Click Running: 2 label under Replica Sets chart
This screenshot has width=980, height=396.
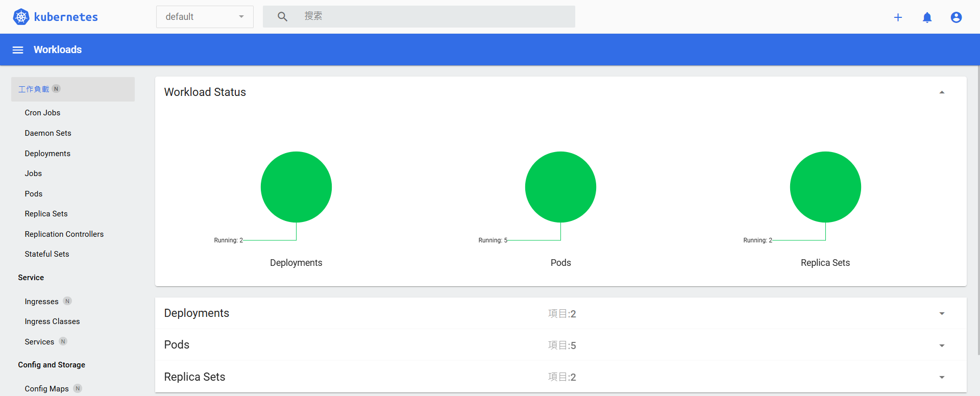pos(758,240)
